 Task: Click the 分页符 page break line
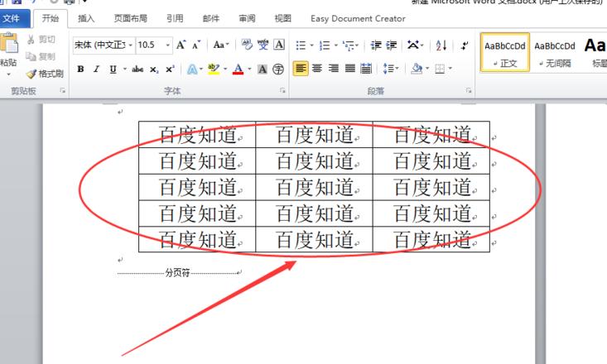click(179, 273)
